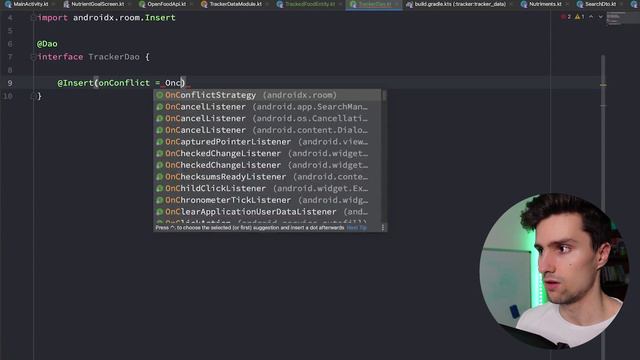Collapse the import block fold marker
The height and width of the screenshot is (360, 640).
click(x=33, y=18)
